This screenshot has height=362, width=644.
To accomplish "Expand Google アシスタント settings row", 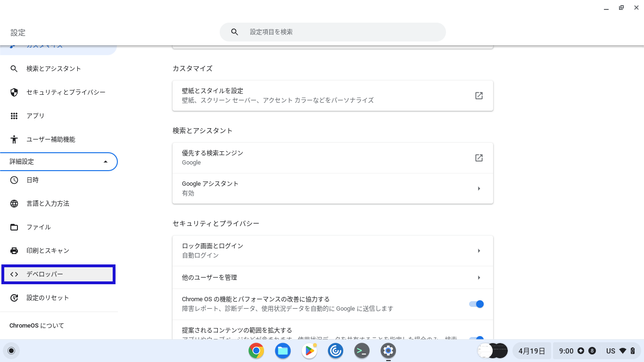I will click(x=479, y=189).
